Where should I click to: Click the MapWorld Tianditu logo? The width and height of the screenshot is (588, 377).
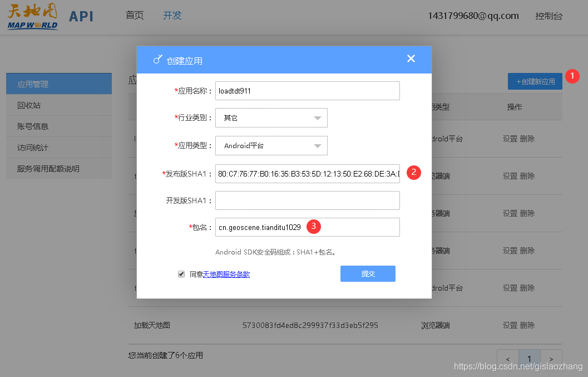click(33, 17)
